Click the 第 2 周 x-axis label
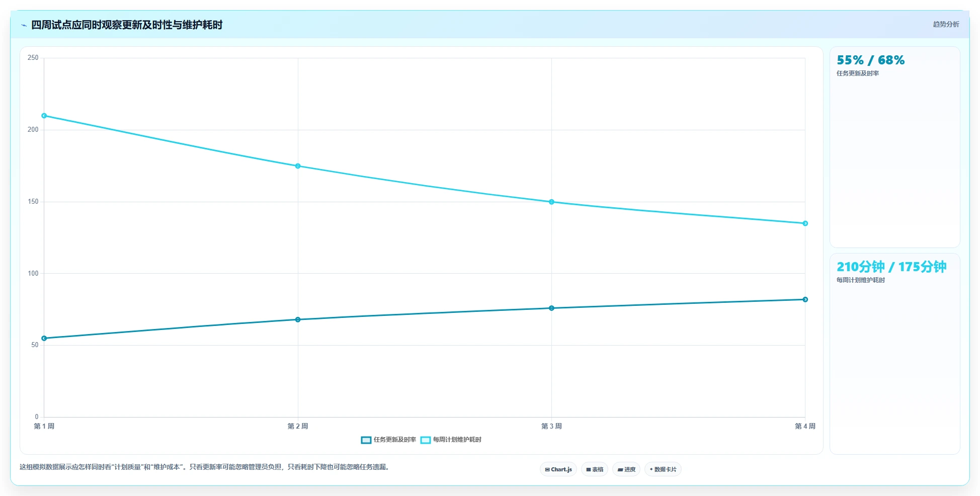 tap(298, 426)
